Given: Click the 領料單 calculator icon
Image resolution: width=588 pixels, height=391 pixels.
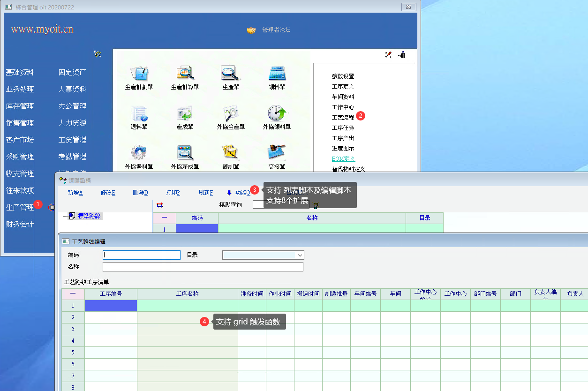Looking at the screenshot, I should (277, 74).
